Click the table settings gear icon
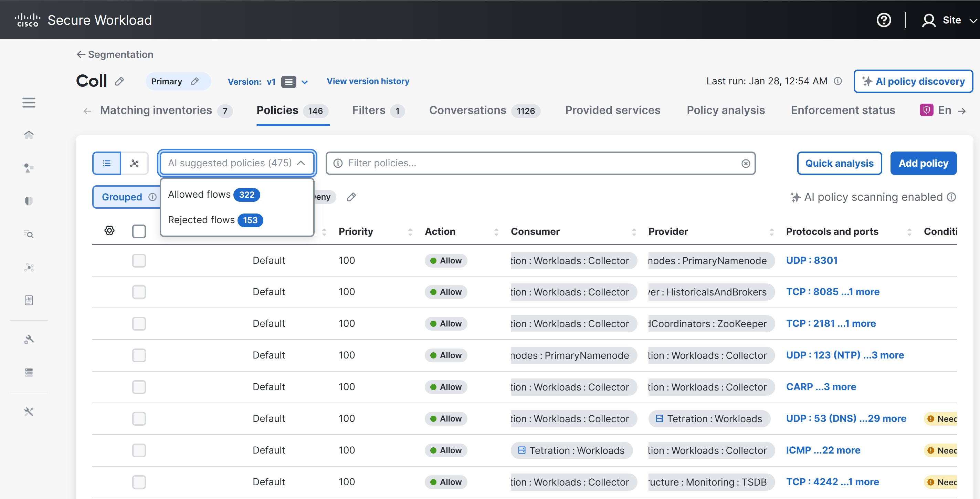Image resolution: width=980 pixels, height=499 pixels. tap(109, 230)
